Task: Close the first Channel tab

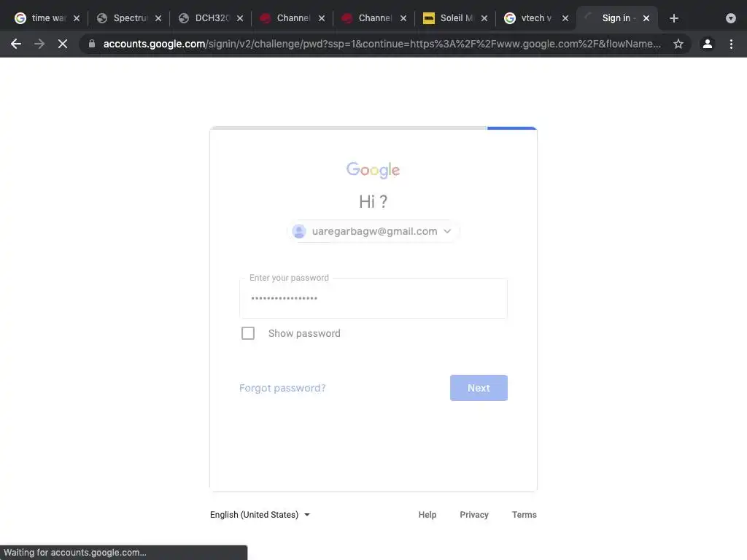Action: (322, 18)
